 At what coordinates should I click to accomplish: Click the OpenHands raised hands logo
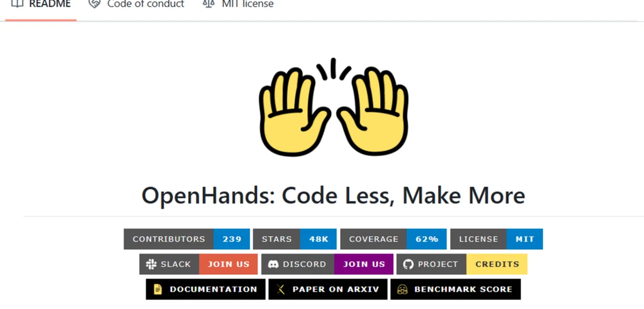tap(333, 107)
